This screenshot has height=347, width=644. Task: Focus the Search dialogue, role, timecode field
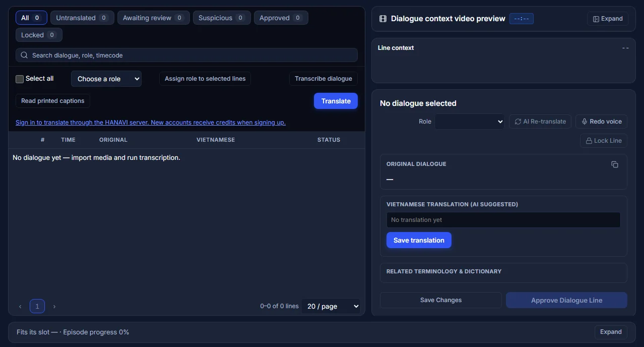[186, 55]
